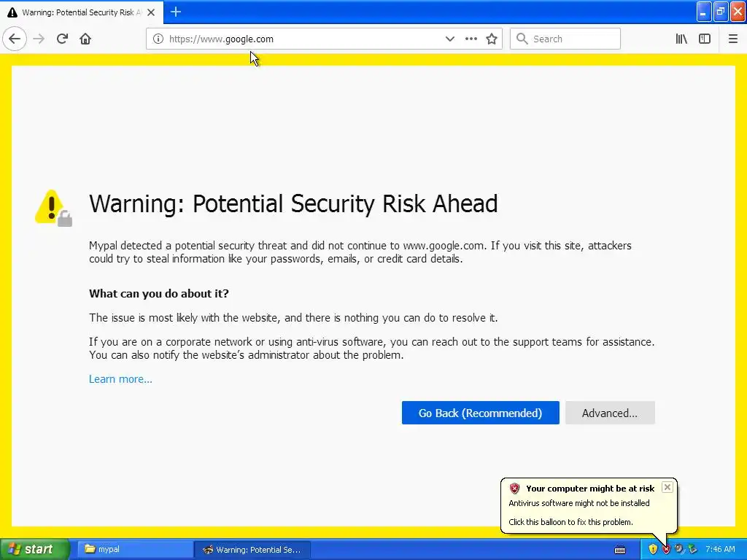Viewport: 747px width, 560px height.
Task: Open the Library bookshelf icon
Action: tap(681, 39)
